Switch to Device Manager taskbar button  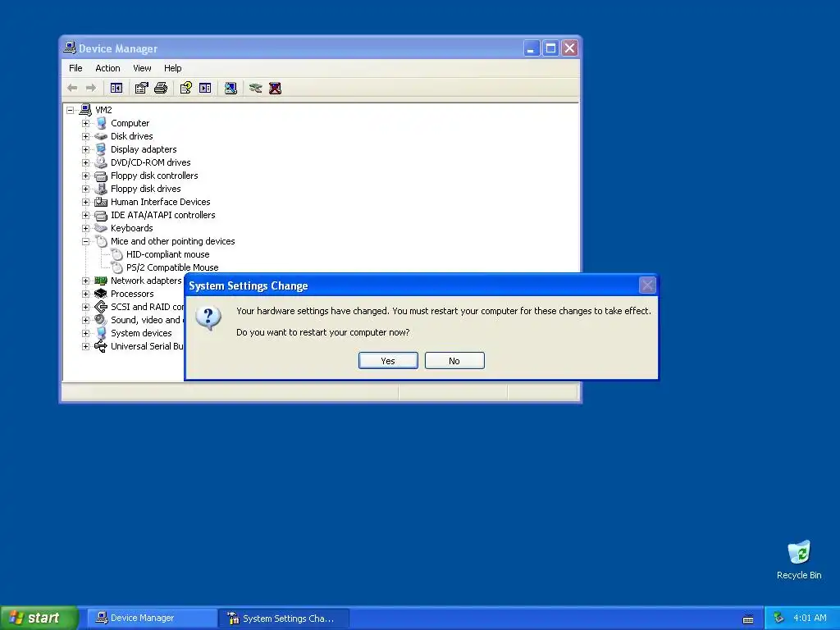152,619
